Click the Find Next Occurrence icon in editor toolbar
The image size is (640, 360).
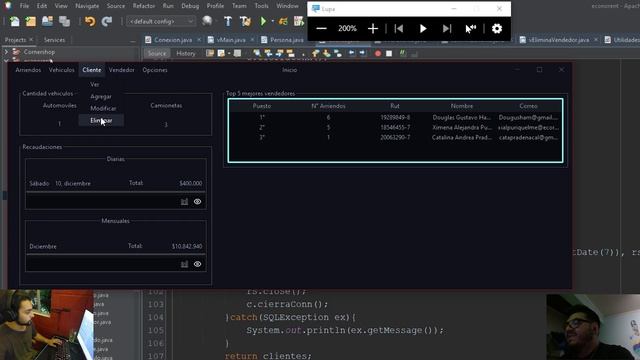[x=279, y=53]
